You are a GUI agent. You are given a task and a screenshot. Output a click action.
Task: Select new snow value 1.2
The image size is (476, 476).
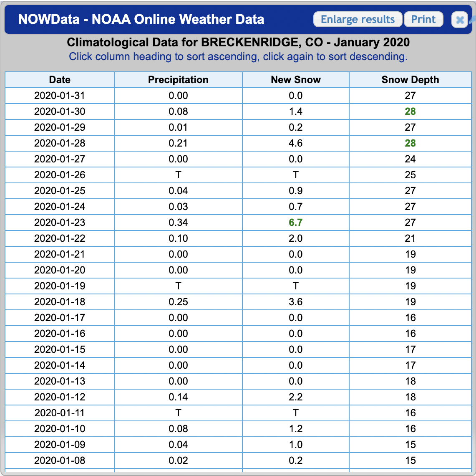coord(296,429)
